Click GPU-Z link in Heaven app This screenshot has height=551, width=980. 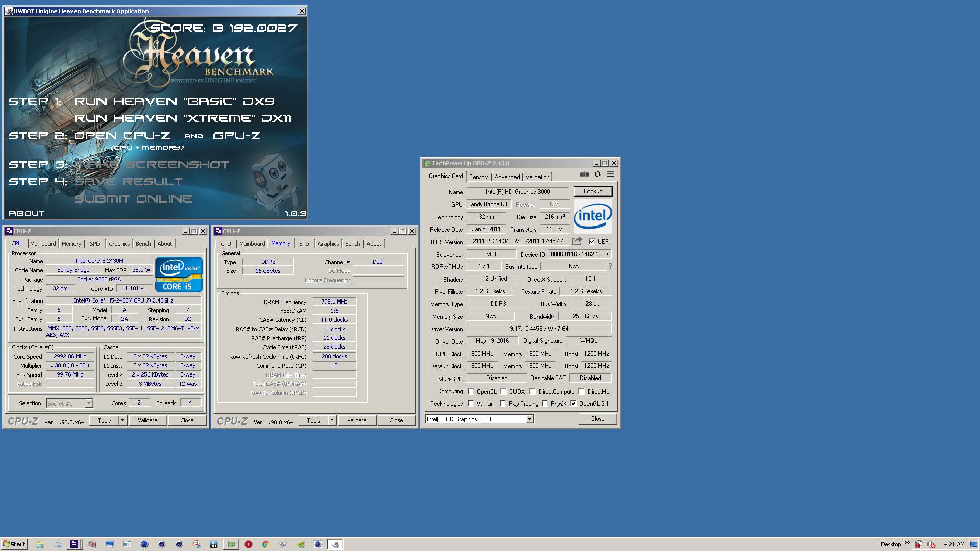(x=237, y=136)
